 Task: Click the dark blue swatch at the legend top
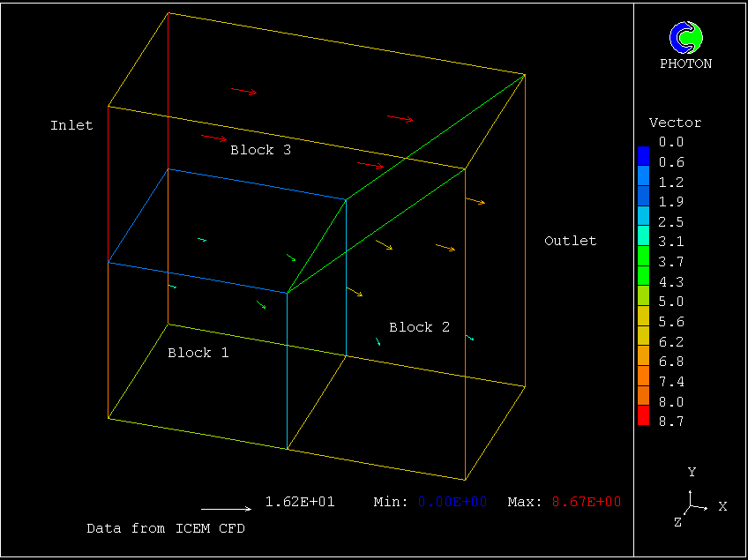(643, 152)
